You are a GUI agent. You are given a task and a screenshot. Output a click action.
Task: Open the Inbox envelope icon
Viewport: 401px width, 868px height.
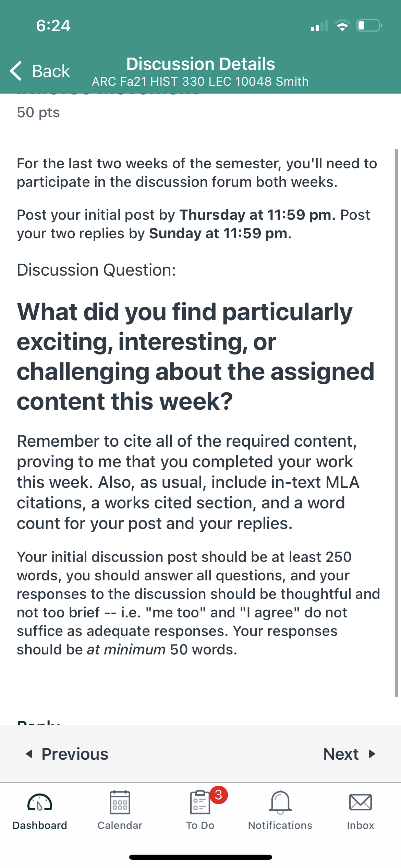pos(361,802)
